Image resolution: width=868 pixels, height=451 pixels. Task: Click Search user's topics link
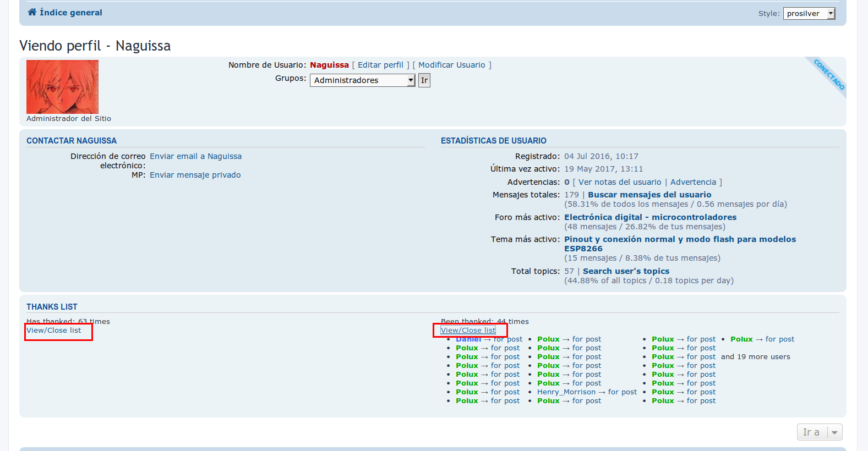click(626, 271)
